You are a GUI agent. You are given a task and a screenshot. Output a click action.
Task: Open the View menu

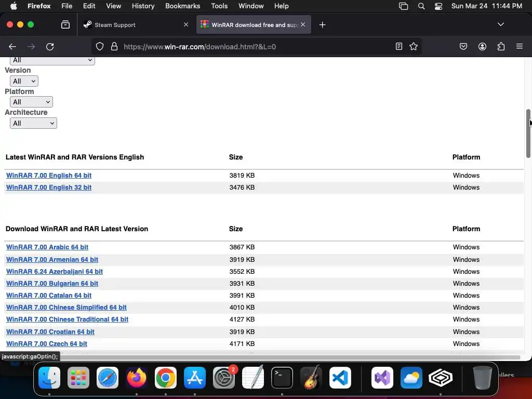coord(113,6)
